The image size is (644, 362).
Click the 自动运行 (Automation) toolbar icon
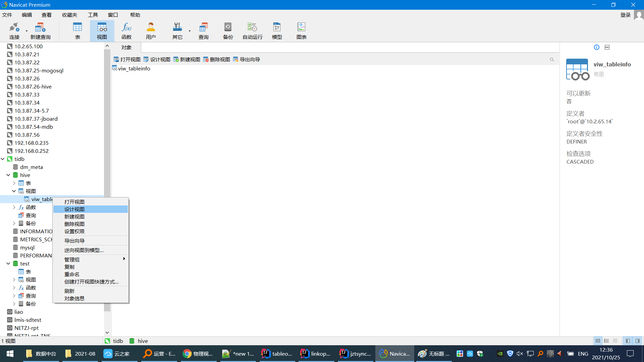pos(252,31)
